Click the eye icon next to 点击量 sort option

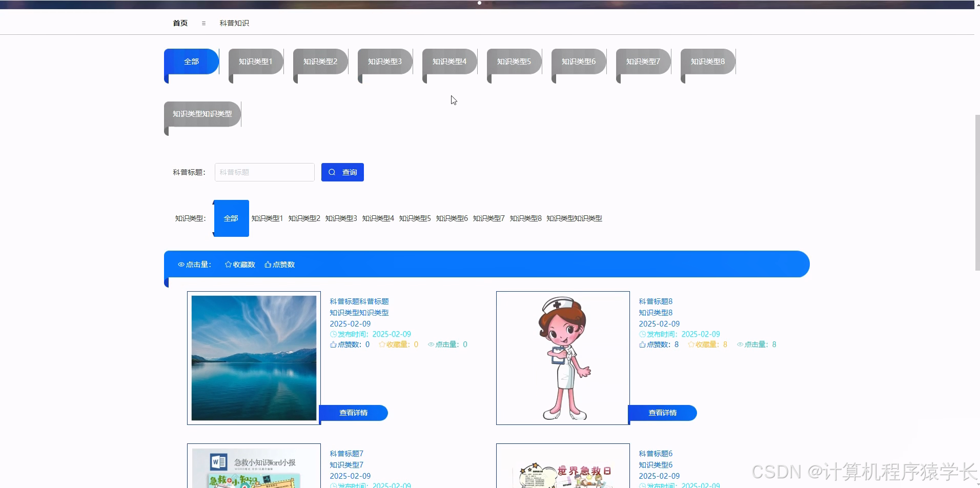click(180, 265)
